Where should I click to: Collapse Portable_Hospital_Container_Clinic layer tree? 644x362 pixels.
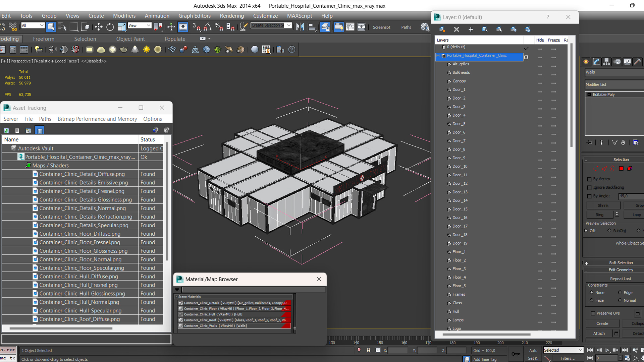pyautogui.click(x=438, y=56)
